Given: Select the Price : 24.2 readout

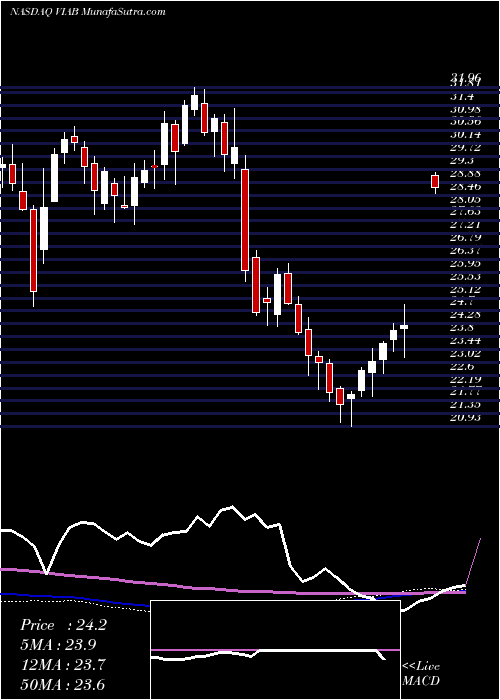Looking at the screenshot, I should click(63, 625).
